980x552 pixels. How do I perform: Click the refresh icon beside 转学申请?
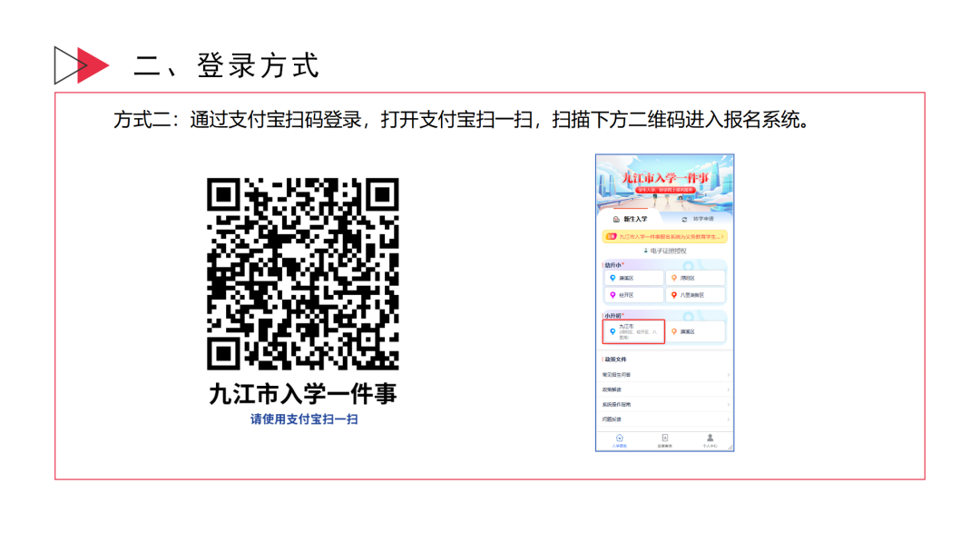(x=683, y=219)
